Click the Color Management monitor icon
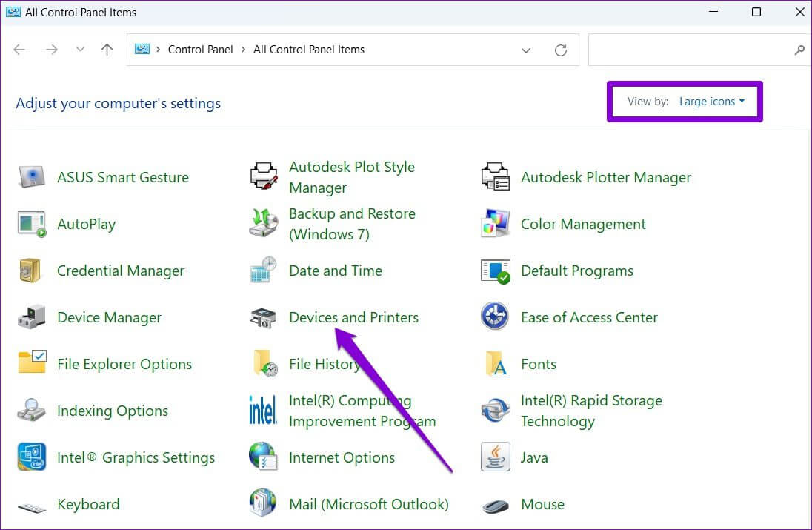 [x=496, y=223]
